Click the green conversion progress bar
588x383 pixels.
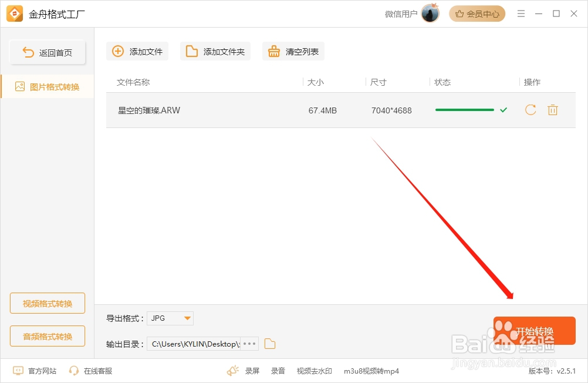(464, 110)
